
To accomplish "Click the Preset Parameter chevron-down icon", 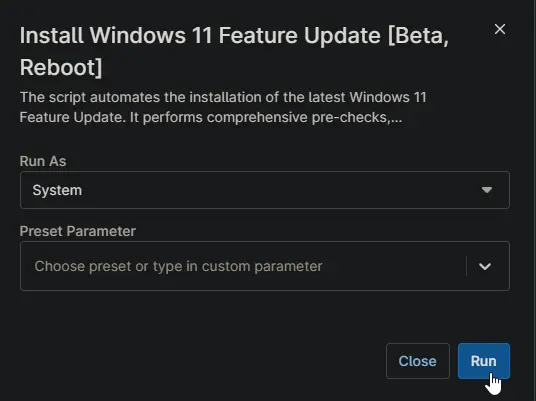I will click(x=485, y=266).
